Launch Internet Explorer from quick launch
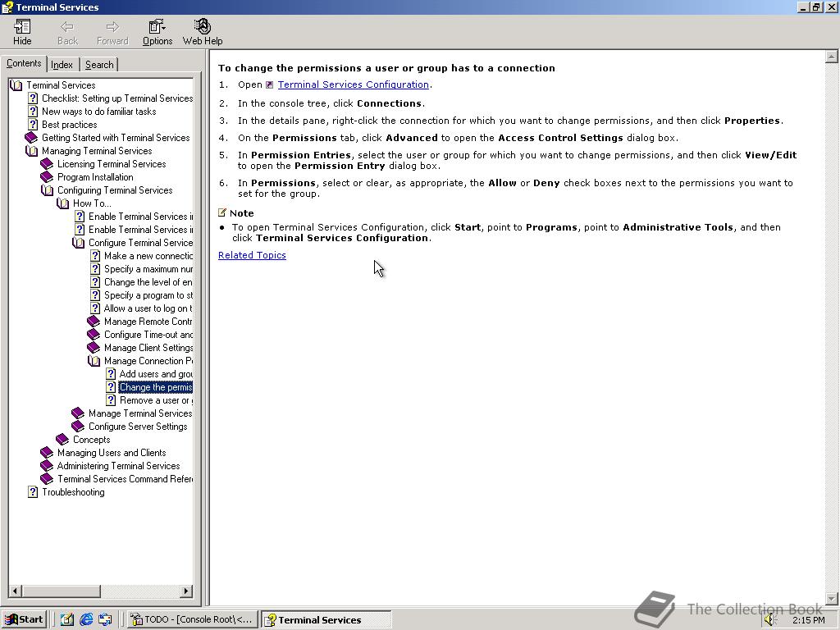This screenshot has width=840, height=630. 85,620
